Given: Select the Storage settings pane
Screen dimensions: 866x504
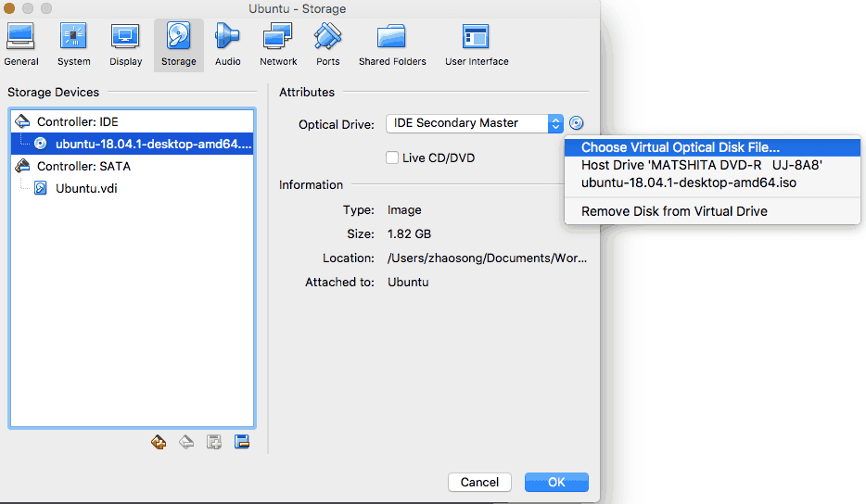Looking at the screenshot, I should tap(178, 44).
